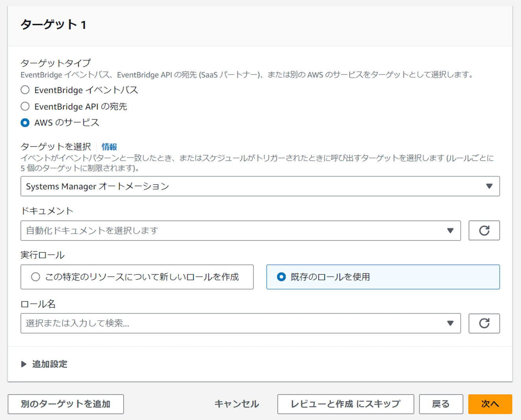Open the ロール名 search dropdown
This screenshot has height=420, width=521.
pos(240,323)
